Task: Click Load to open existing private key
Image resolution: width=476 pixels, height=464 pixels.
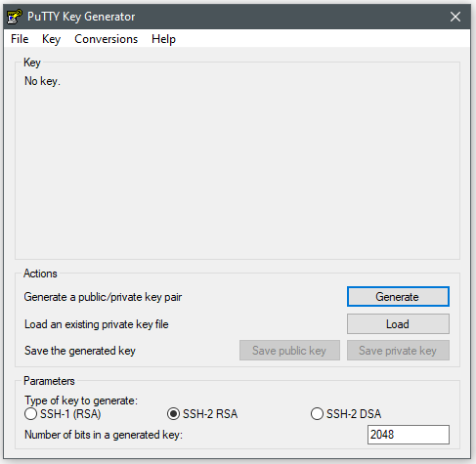Action: click(398, 324)
